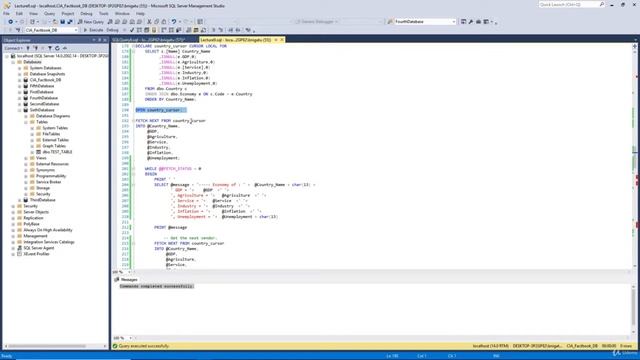Viewport: 640px width, 360px height.
Task: Select the Server Objects node
Action: click(x=36, y=212)
